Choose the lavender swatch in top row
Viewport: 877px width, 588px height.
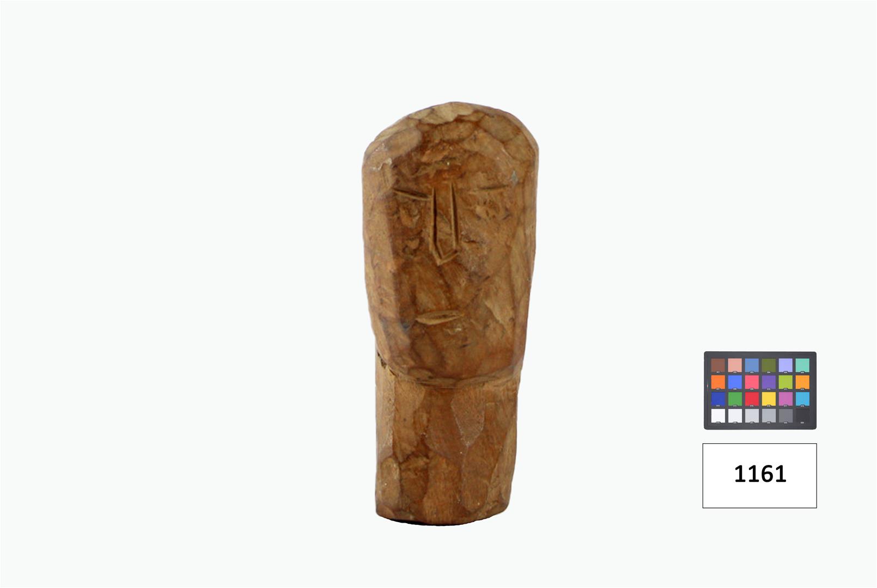pos(785,365)
